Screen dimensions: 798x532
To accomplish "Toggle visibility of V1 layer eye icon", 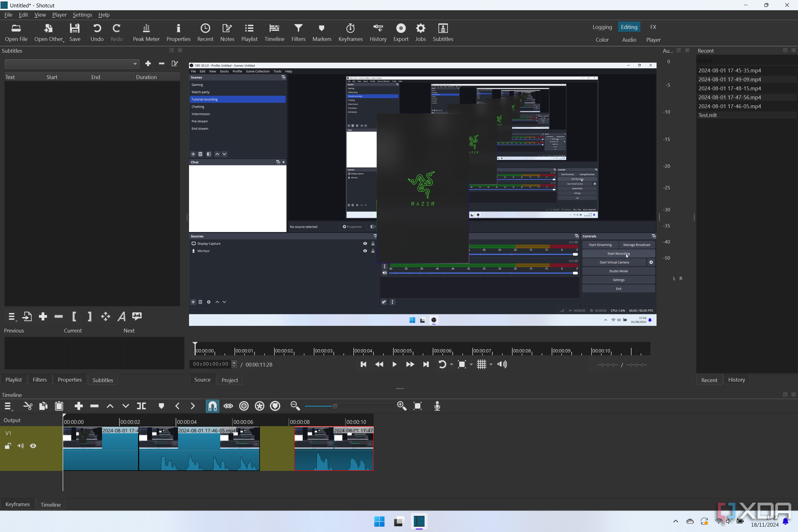I will click(33, 446).
